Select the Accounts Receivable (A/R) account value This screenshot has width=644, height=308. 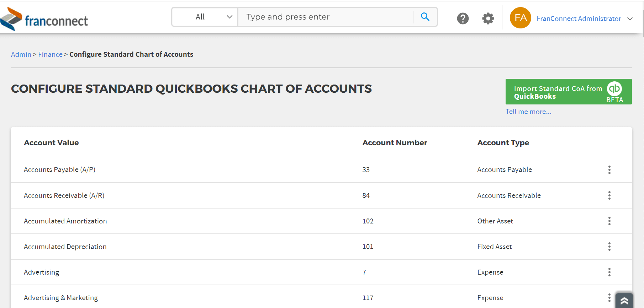[64, 195]
